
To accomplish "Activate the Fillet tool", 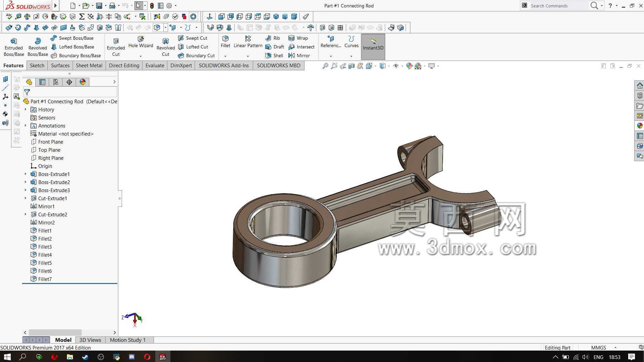I will [x=226, y=42].
